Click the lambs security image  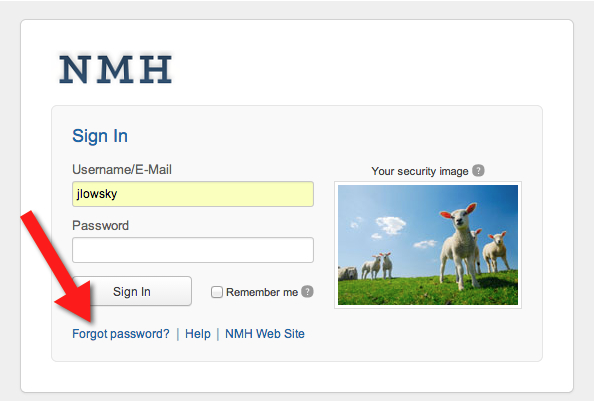point(428,245)
